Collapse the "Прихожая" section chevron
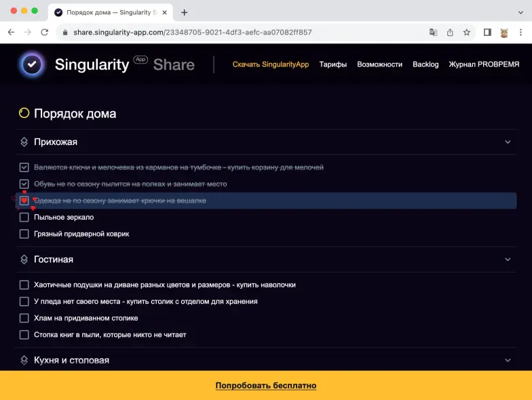This screenshot has height=400, width=532. pyautogui.click(x=508, y=142)
